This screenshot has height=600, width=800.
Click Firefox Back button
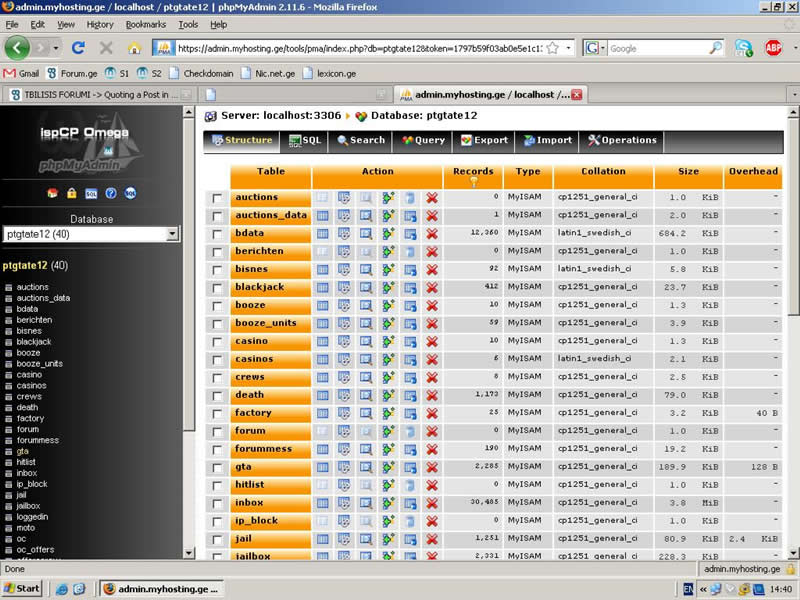(17, 48)
